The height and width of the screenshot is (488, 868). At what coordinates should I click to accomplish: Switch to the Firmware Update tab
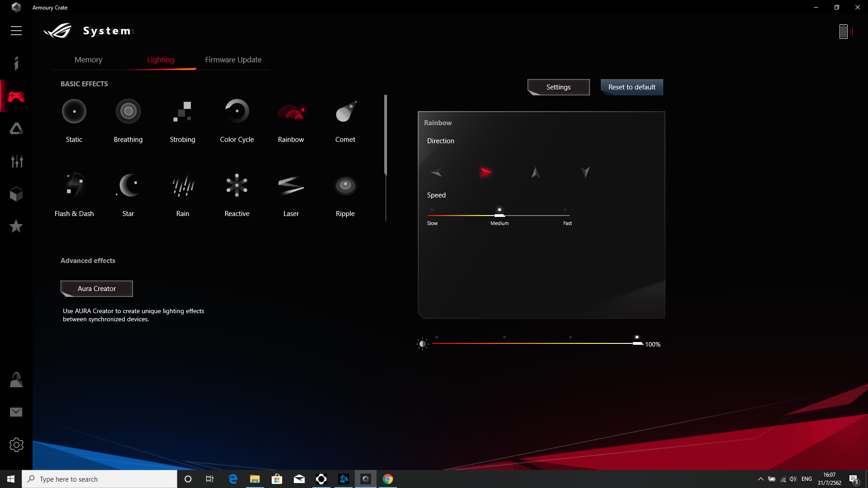point(233,60)
